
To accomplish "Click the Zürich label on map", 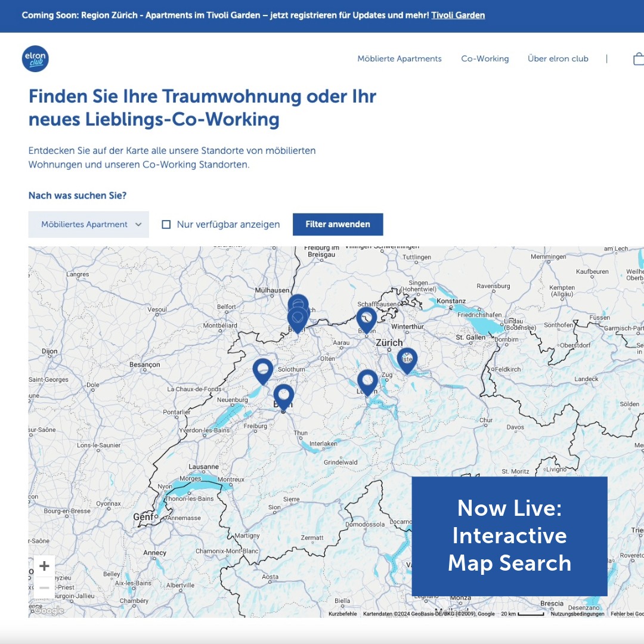I will (389, 342).
